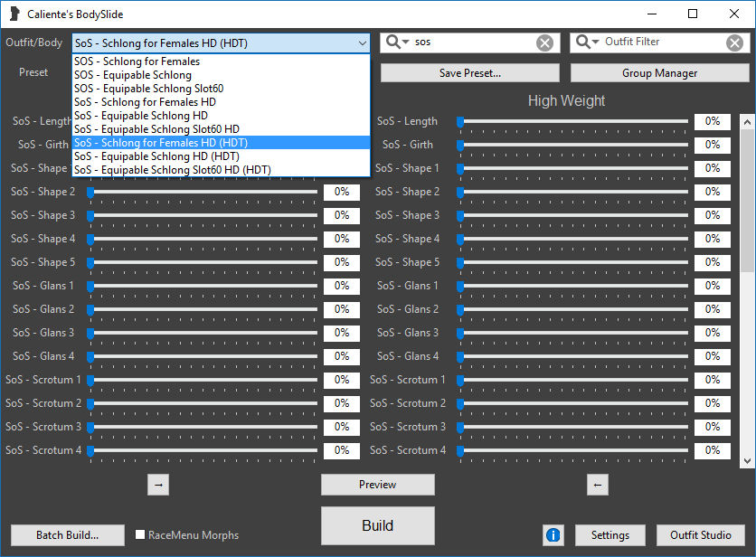The width and height of the screenshot is (756, 557).
Task: Choose 'SoS - Equipable Schlong HD (HDT)'
Action: pos(222,156)
